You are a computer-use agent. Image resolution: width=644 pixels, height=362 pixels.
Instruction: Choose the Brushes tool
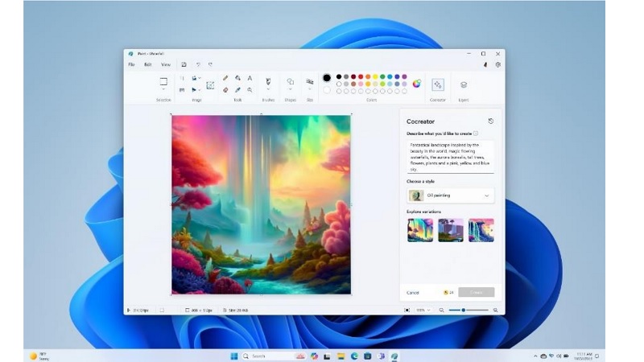coord(268,81)
